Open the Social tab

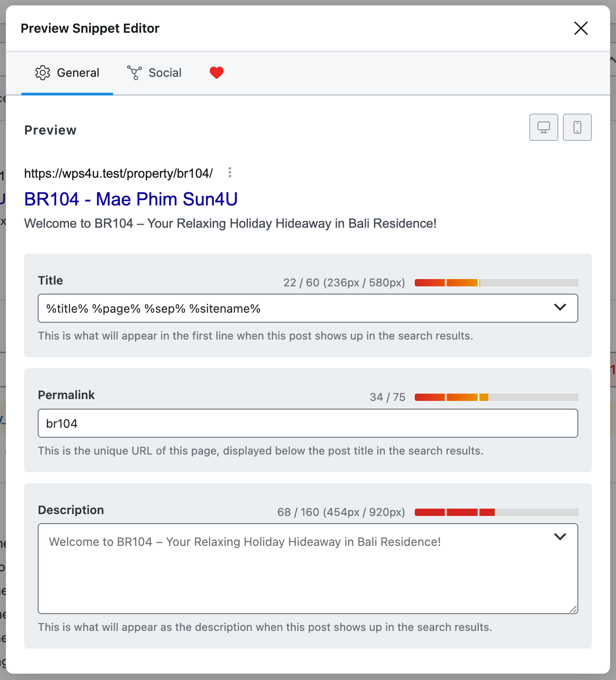pyautogui.click(x=154, y=73)
